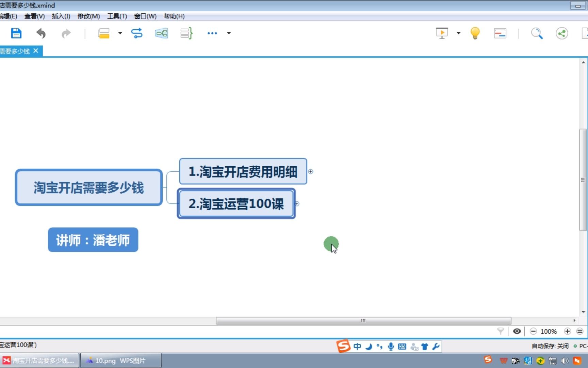Open the presentation mode dropdown arrow
588x368 pixels.
[x=459, y=33]
